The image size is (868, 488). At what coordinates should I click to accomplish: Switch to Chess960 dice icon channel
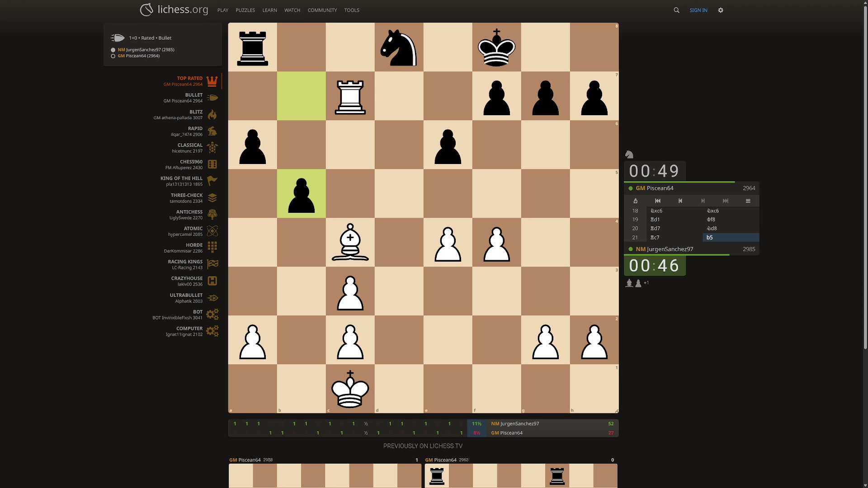point(212,164)
